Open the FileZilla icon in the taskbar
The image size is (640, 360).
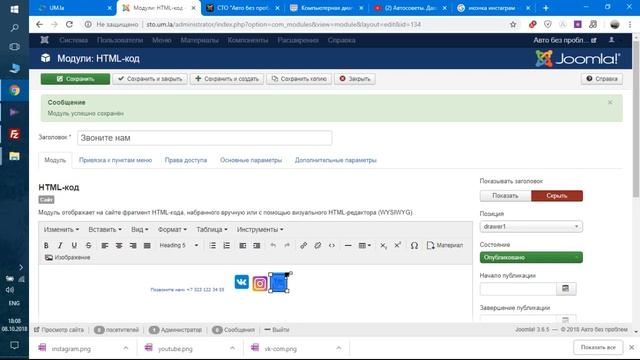(14, 134)
